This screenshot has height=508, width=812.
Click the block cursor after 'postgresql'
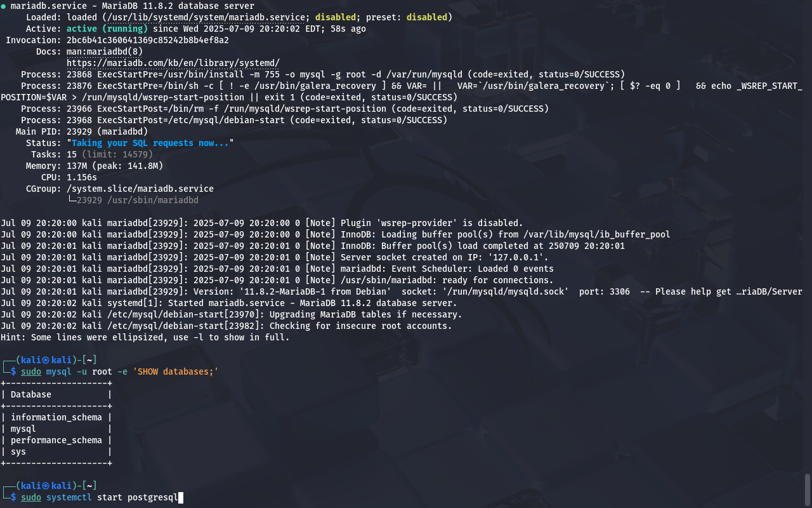[181, 497]
